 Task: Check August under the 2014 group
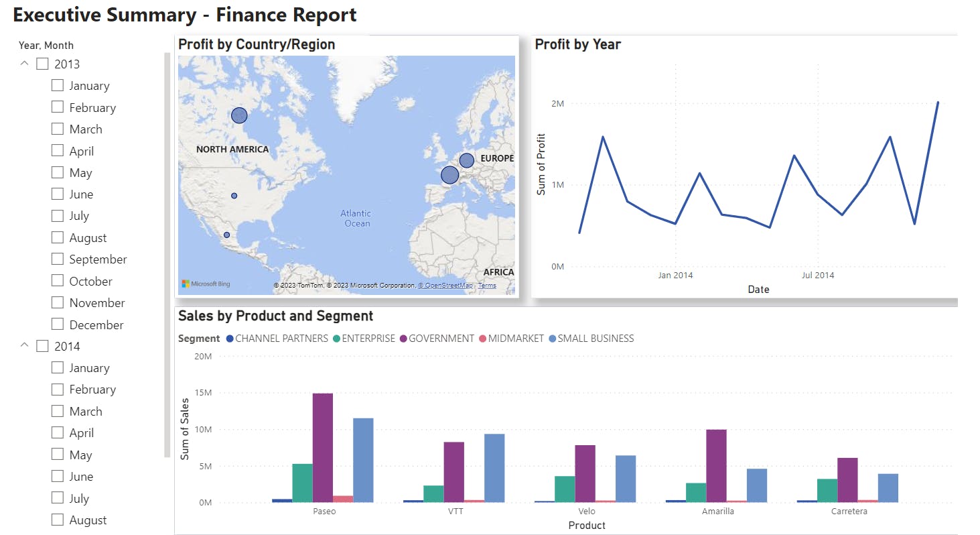pos(57,520)
